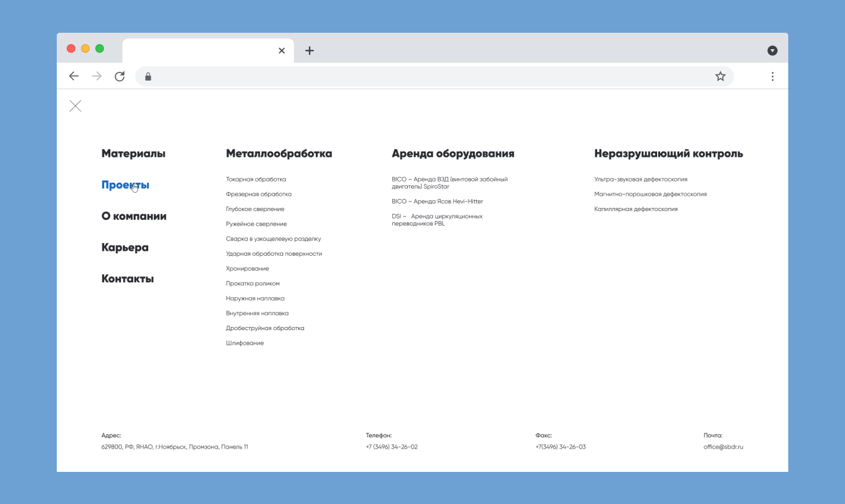The height and width of the screenshot is (504, 845).
Task: Select the active browser tab
Action: coord(208,50)
